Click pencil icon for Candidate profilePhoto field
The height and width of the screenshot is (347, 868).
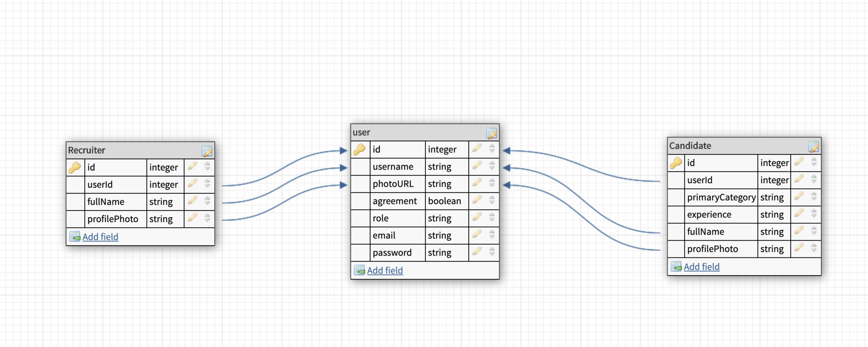click(x=799, y=248)
